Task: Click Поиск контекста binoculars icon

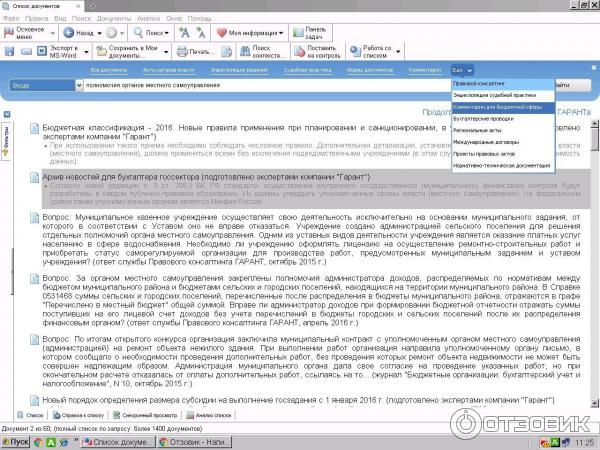Action: pyautogui.click(x=245, y=51)
